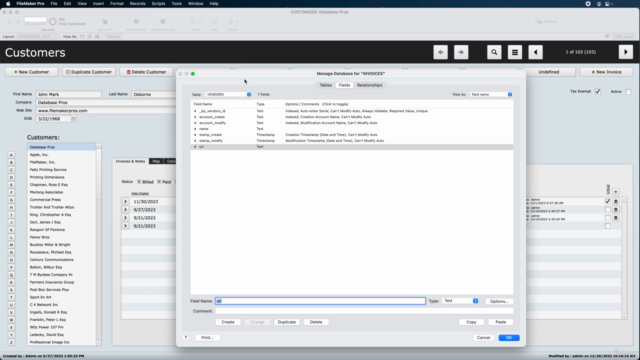Open the magnifier search icon in Customers header
Viewport: 640px width, 360px height.
(x=494, y=52)
